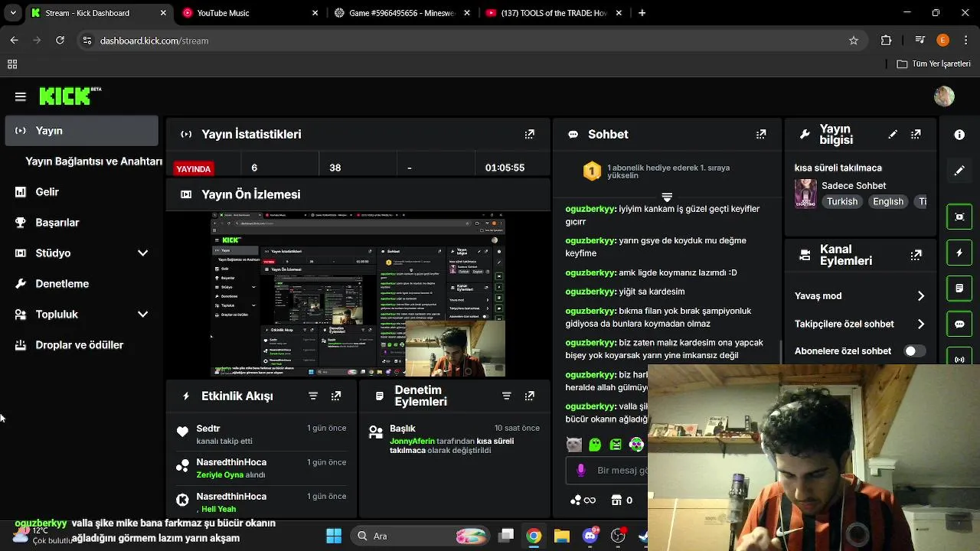Switch to the Minesweeper Game tab
980x551 pixels.
coord(402,13)
